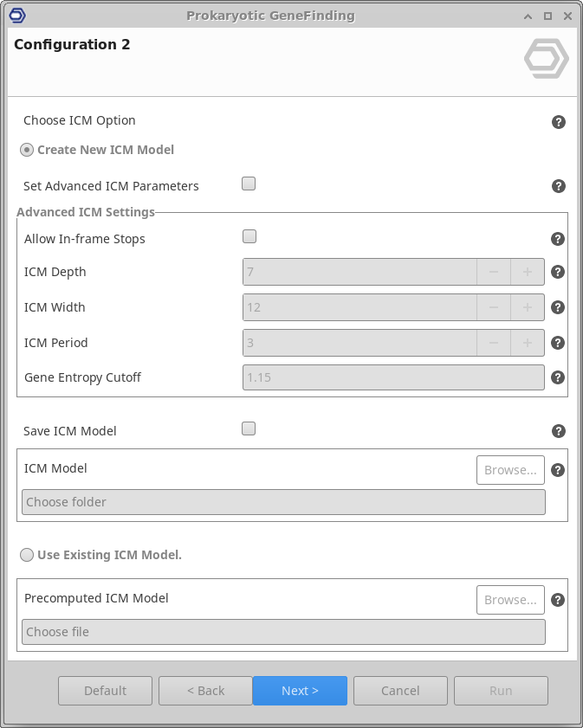The width and height of the screenshot is (583, 728).
Task: Click help icon for Allow In-frame Stops
Action: [x=558, y=240]
